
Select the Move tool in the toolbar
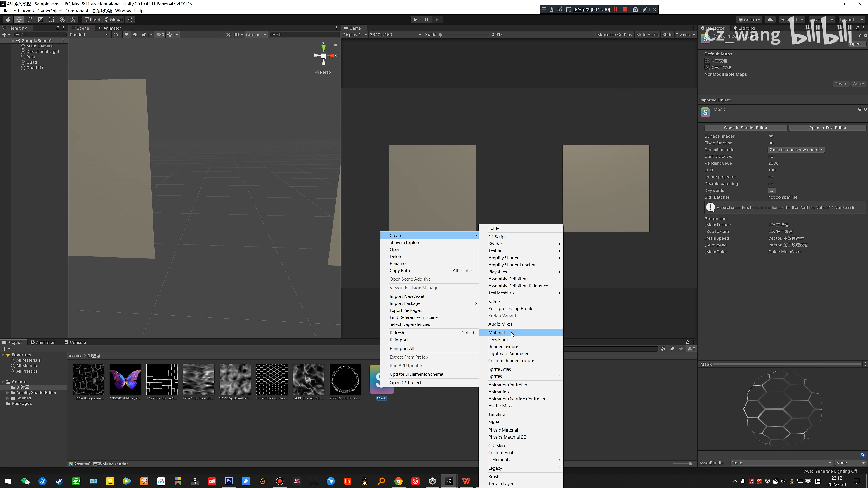tap(19, 19)
